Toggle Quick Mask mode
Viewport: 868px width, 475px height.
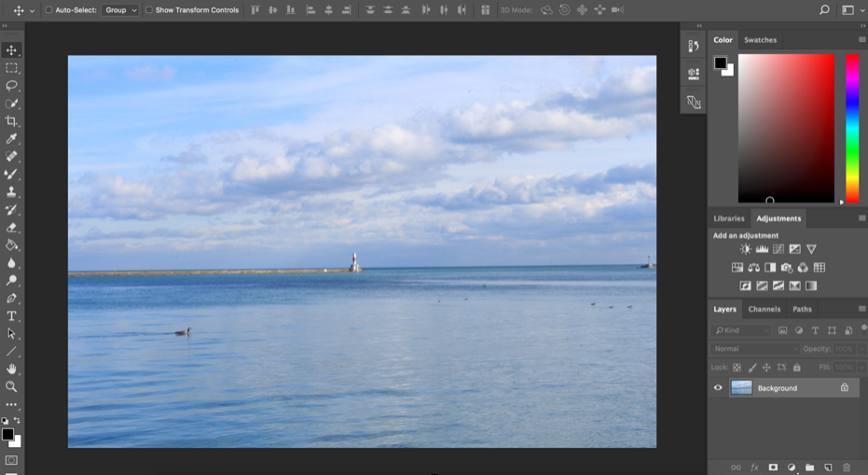pyautogui.click(x=11, y=460)
